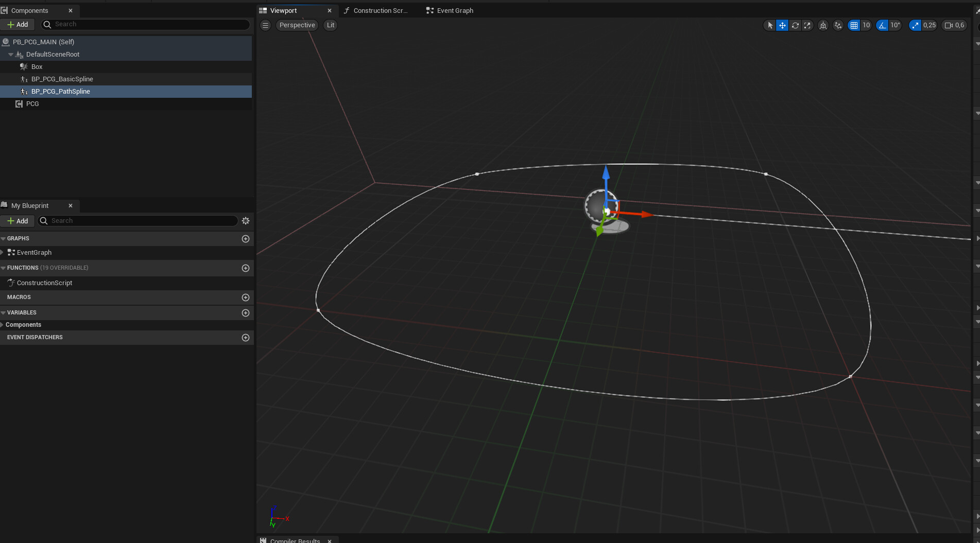Activate the Select objects arrow tool
Viewport: 980px width, 543px height.
pyautogui.click(x=770, y=25)
